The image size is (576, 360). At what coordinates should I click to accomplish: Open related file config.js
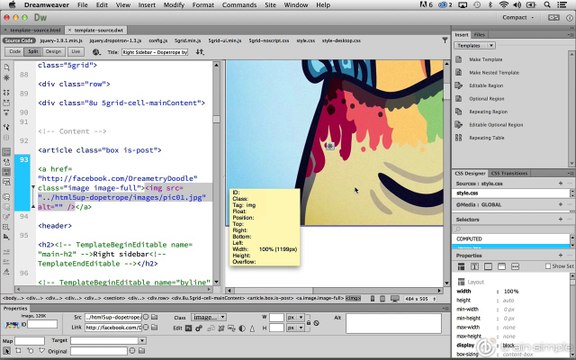(x=158, y=41)
